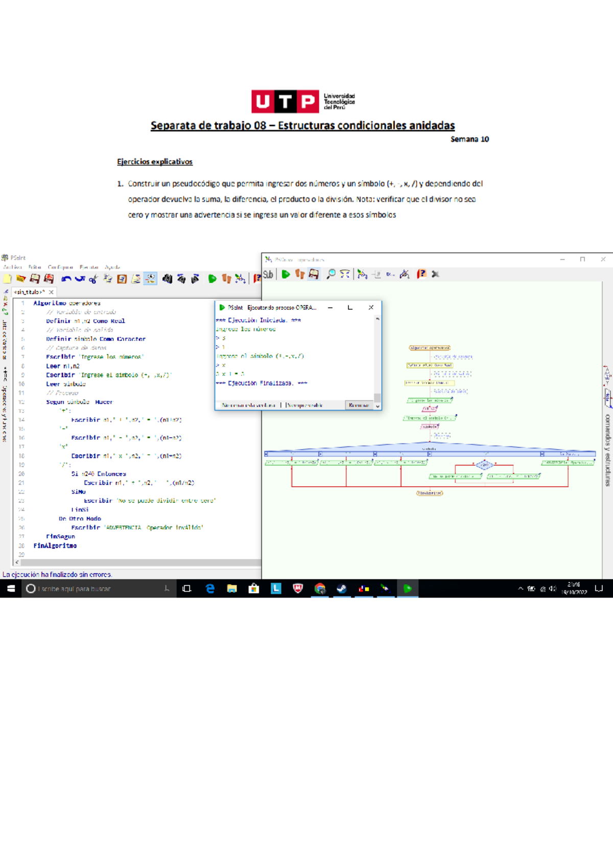Open the Configurar menu
This screenshot has width=613, height=868.
tap(60, 267)
